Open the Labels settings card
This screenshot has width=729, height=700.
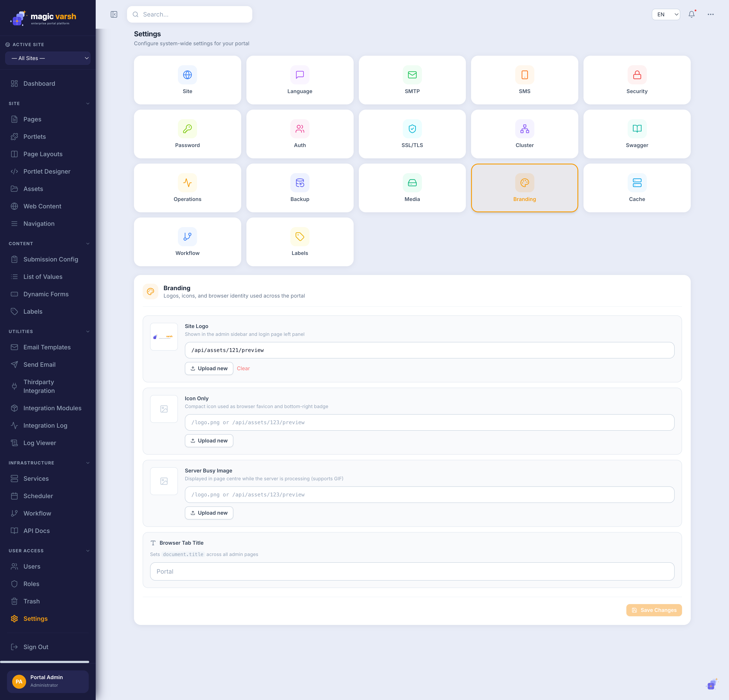300,242
